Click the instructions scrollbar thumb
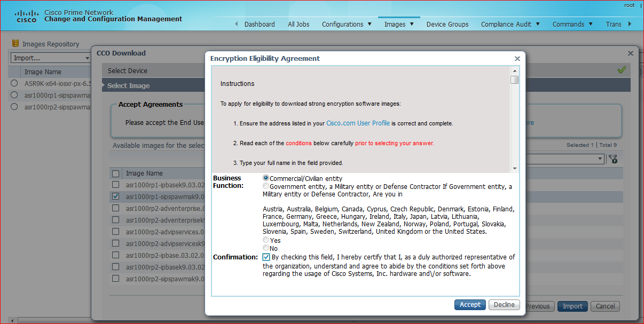 pyautogui.click(x=515, y=80)
